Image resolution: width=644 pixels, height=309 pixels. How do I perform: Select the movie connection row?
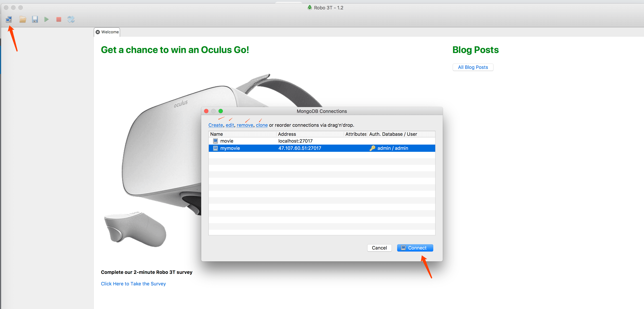(x=322, y=141)
